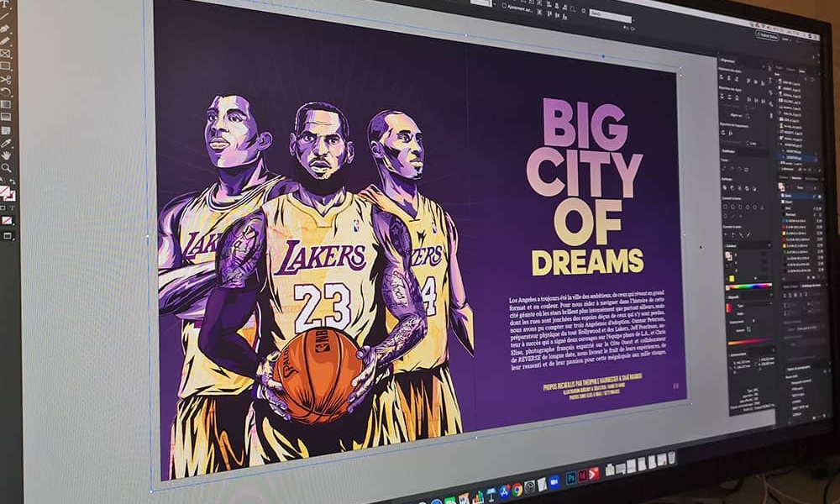Select the Rectangle Frame tool

[x=8, y=54]
